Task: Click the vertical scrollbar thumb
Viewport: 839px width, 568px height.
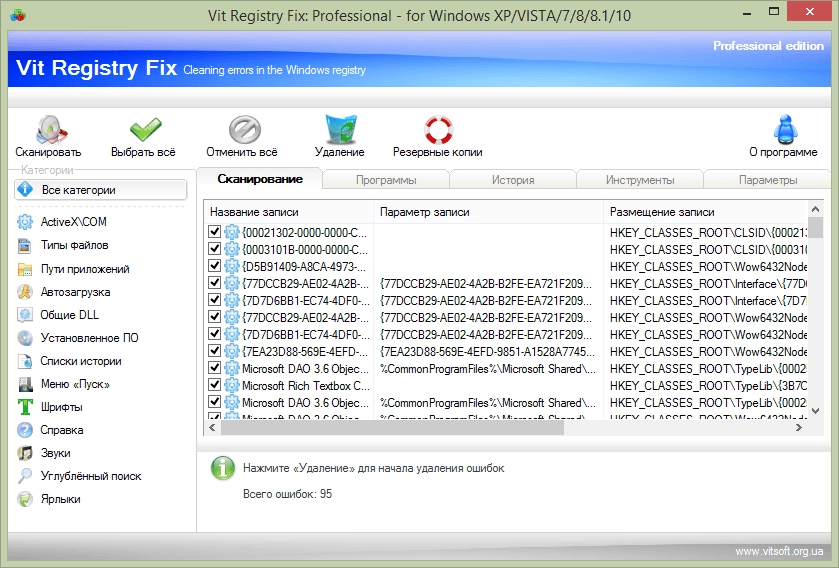Action: [x=815, y=227]
